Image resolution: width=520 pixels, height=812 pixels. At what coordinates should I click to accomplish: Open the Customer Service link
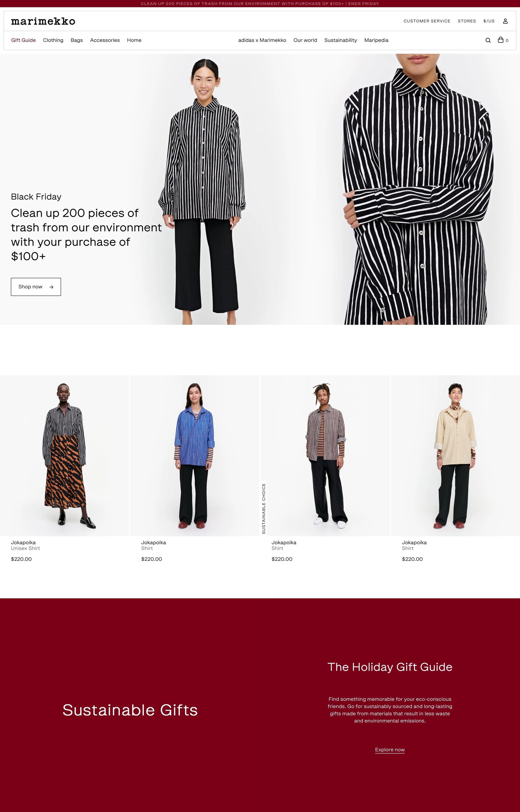point(427,21)
